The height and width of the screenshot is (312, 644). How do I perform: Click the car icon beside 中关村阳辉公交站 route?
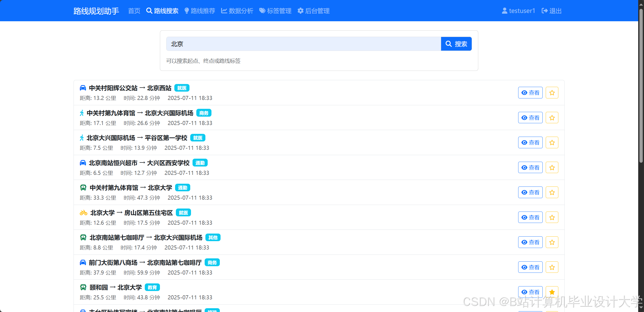83,88
